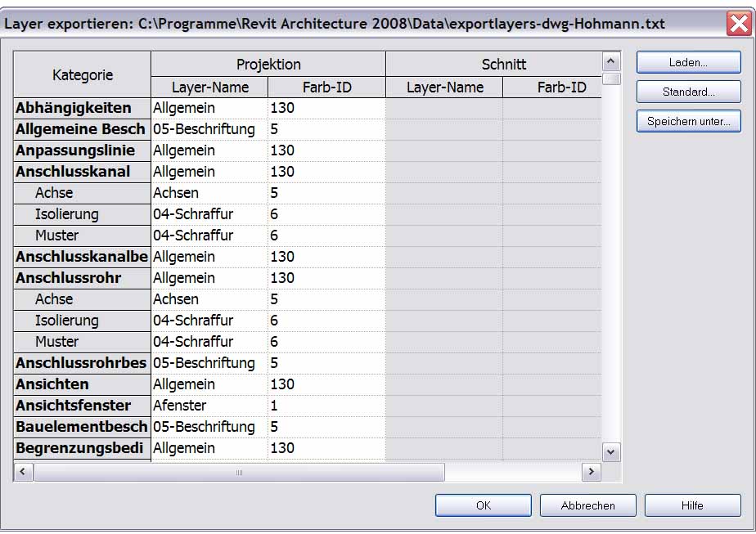This screenshot has width=756, height=534.
Task: Click Projektion Farb-ID column header
Action: pos(327,88)
